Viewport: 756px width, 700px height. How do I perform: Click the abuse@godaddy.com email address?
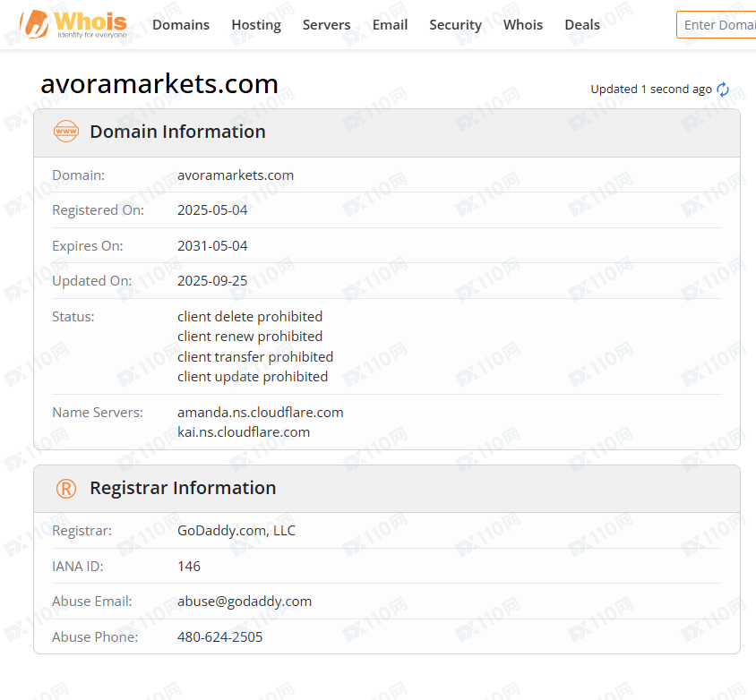(245, 602)
